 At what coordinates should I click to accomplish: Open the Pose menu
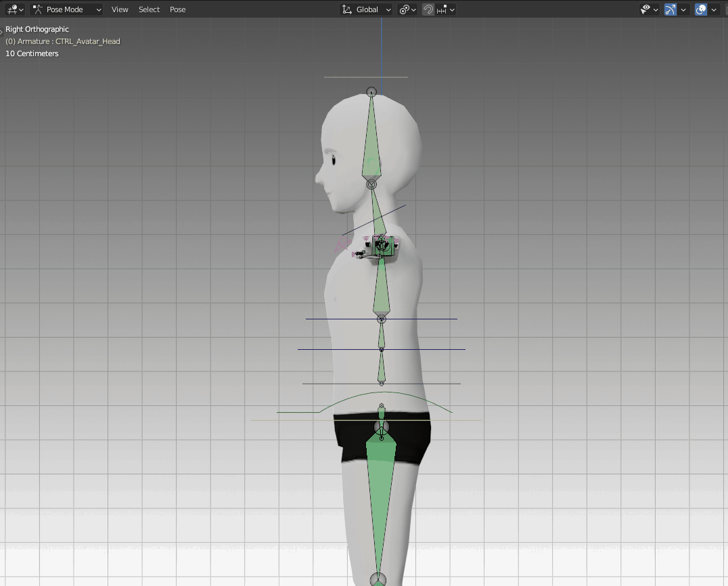coord(177,9)
